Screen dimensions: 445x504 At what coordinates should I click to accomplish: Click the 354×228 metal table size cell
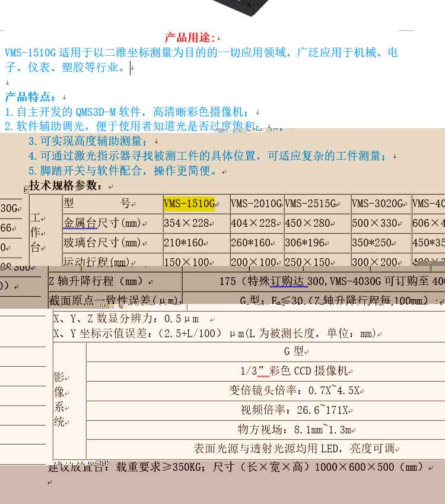(188, 224)
